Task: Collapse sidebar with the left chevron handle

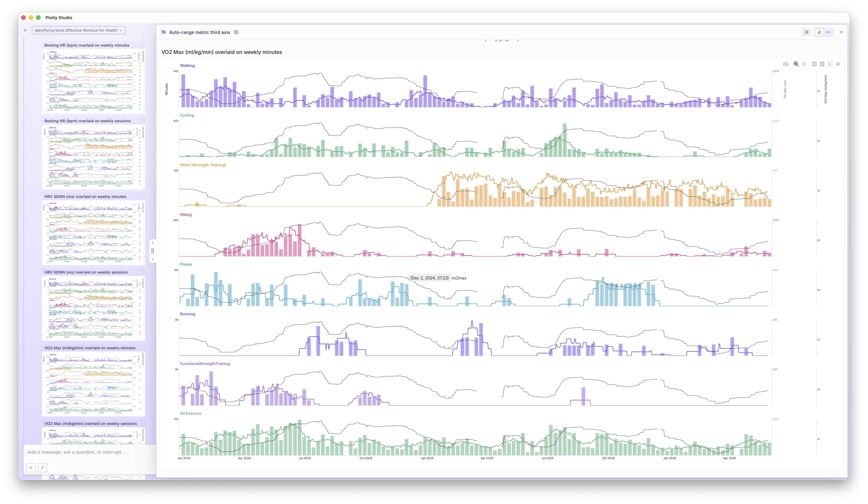Action: pyautogui.click(x=153, y=243)
